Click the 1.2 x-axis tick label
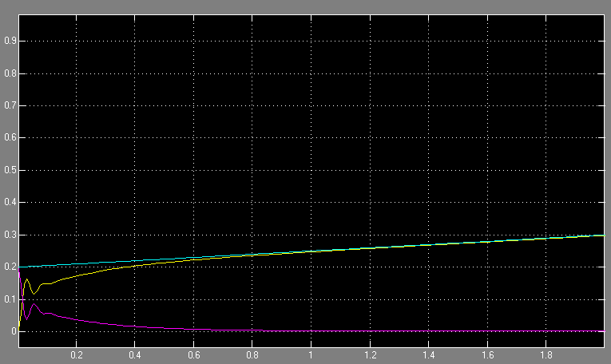The height and width of the screenshot is (364, 611). click(370, 355)
